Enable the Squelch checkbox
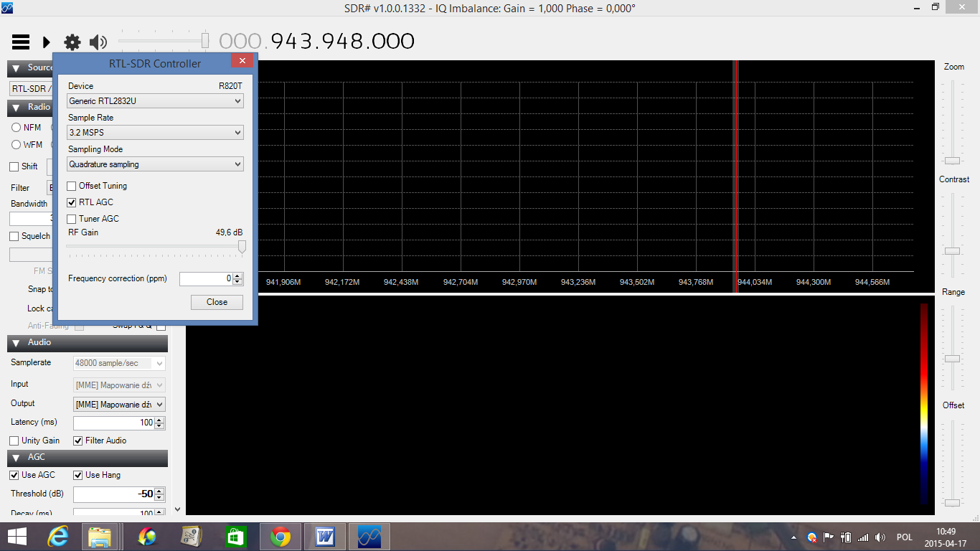980x551 pixels. click(14, 236)
